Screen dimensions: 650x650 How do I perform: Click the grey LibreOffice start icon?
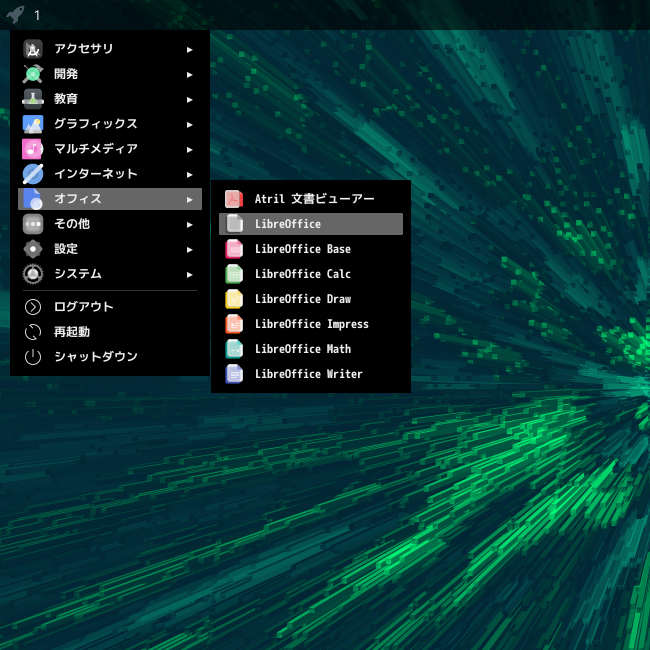tap(234, 224)
